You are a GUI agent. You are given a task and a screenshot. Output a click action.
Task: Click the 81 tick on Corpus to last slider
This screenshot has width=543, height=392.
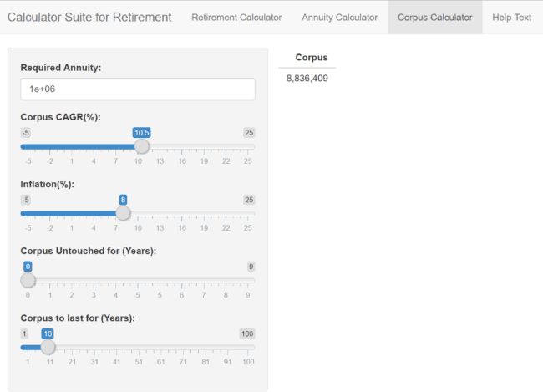point(206,362)
